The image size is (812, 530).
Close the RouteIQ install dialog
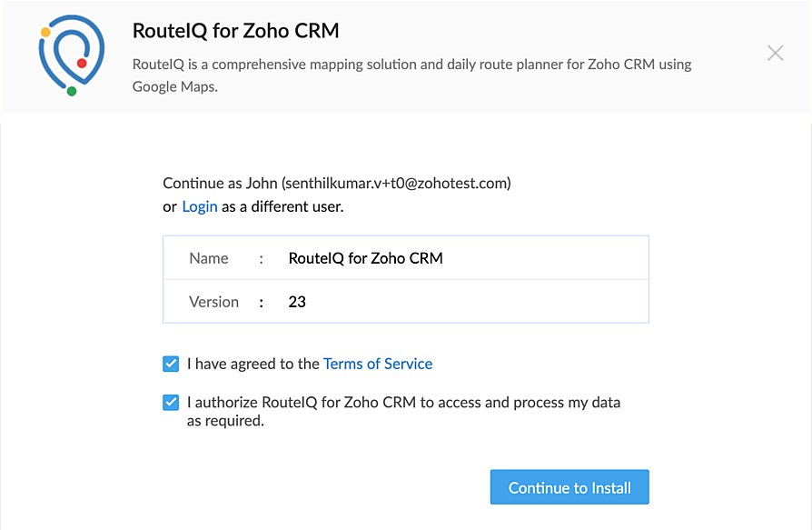point(775,53)
